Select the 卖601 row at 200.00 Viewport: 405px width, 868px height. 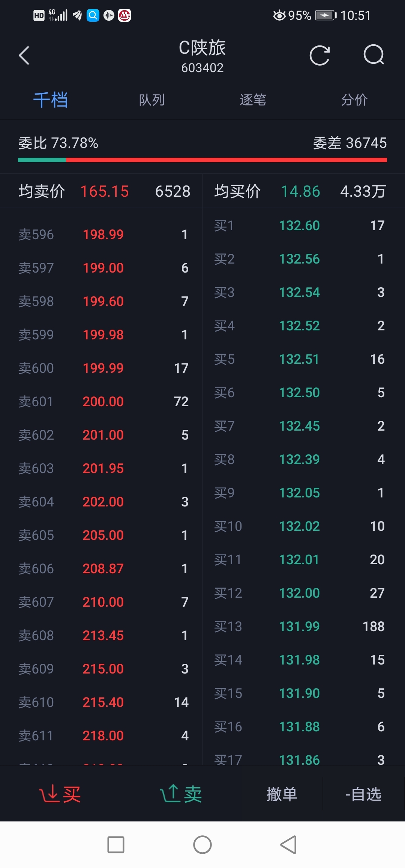coord(103,401)
